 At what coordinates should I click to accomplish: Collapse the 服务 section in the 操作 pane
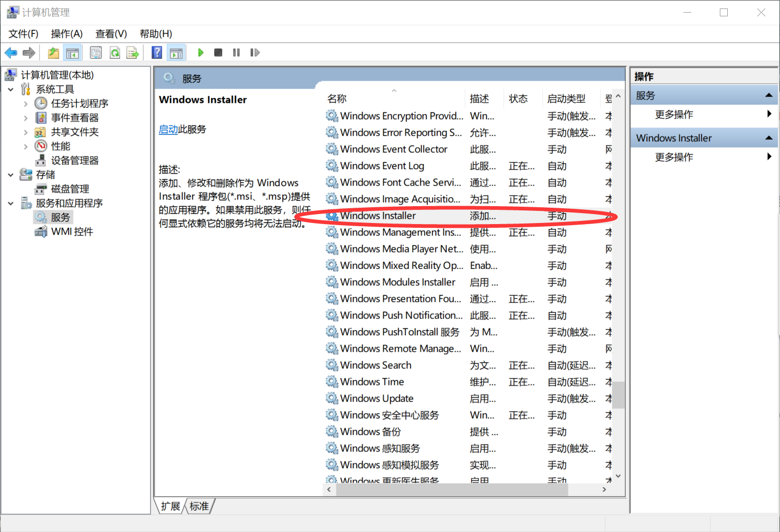pyautogui.click(x=769, y=95)
